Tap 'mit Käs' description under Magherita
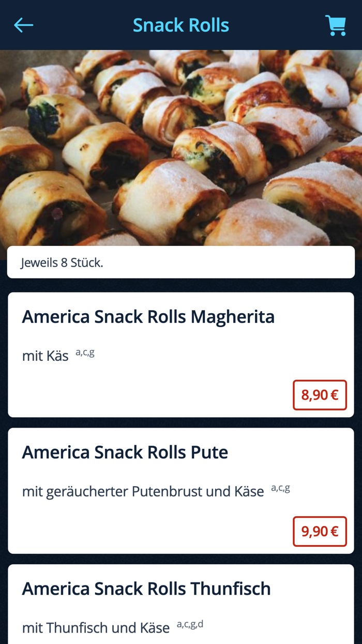This screenshot has width=362, height=644. tap(44, 356)
